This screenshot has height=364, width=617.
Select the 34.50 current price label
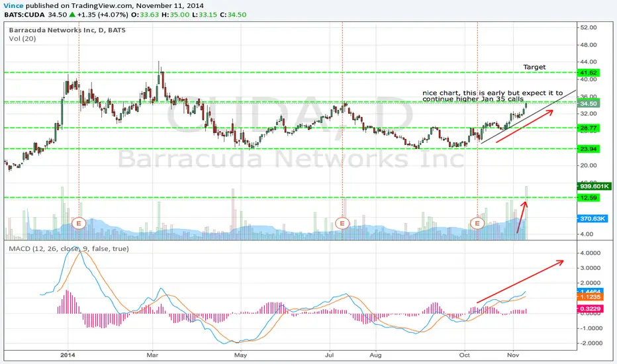click(589, 103)
